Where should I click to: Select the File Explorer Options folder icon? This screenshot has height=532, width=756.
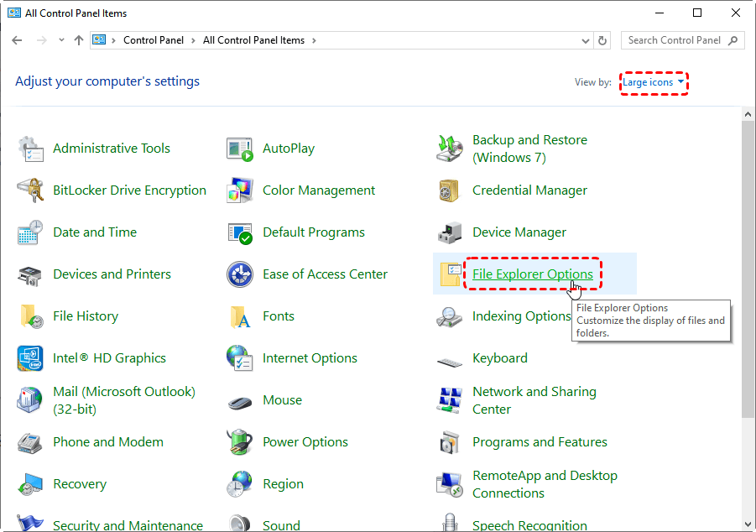click(x=451, y=274)
